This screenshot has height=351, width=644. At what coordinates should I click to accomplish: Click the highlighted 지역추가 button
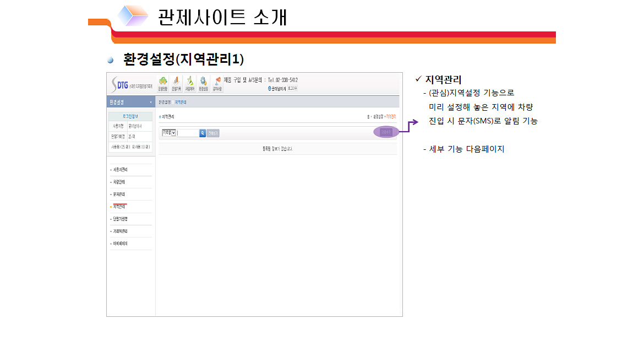point(386,132)
